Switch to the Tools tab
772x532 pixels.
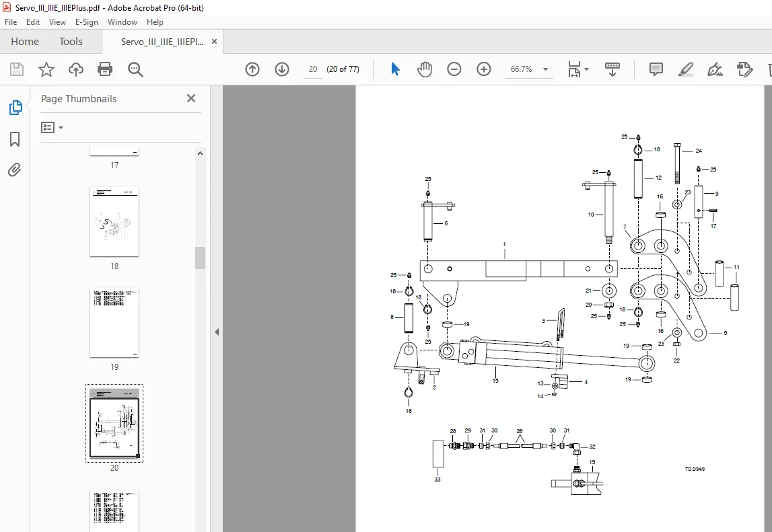pyautogui.click(x=71, y=42)
